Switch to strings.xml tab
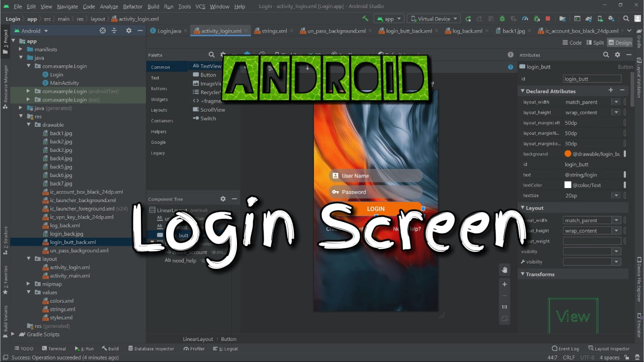The image size is (644, 362). pyautogui.click(x=274, y=31)
